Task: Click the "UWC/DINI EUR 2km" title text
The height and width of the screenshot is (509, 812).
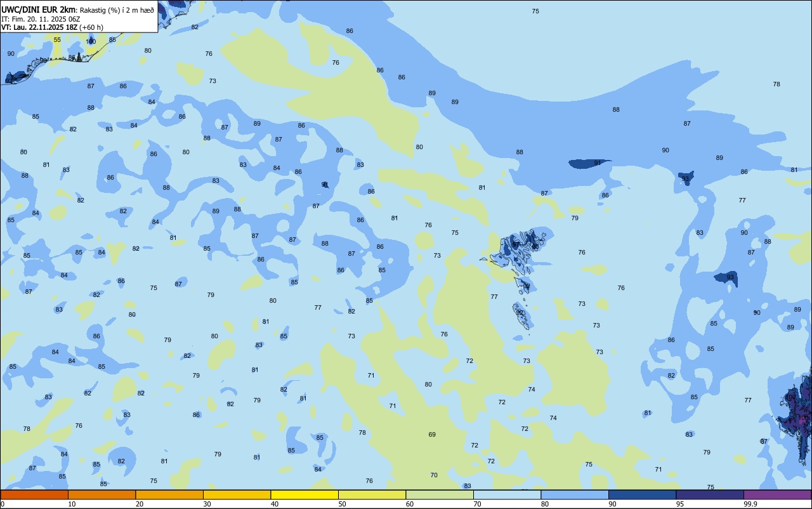Action: [39, 10]
